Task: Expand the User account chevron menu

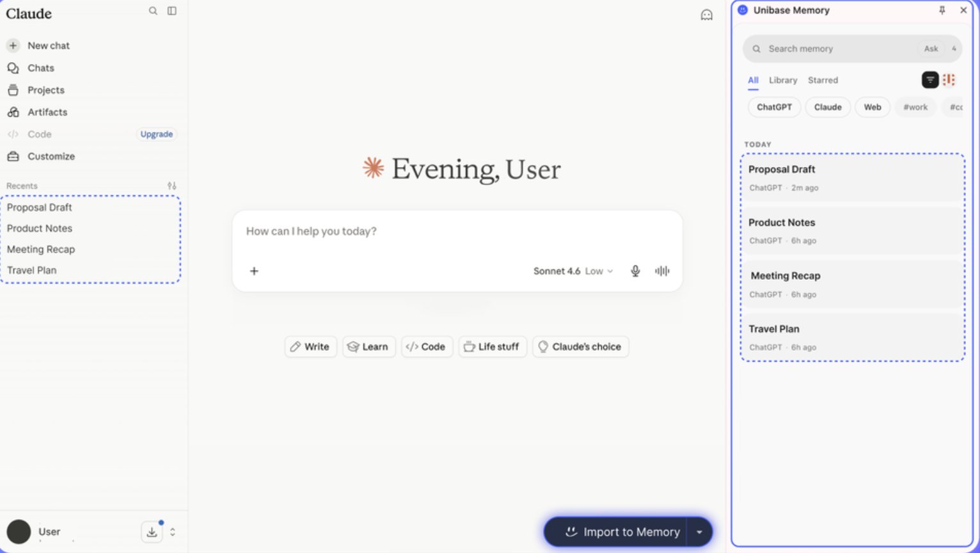Action: 172,532
